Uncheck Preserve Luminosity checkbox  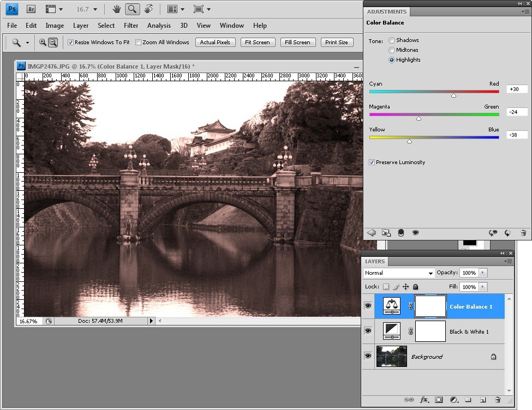coord(372,162)
